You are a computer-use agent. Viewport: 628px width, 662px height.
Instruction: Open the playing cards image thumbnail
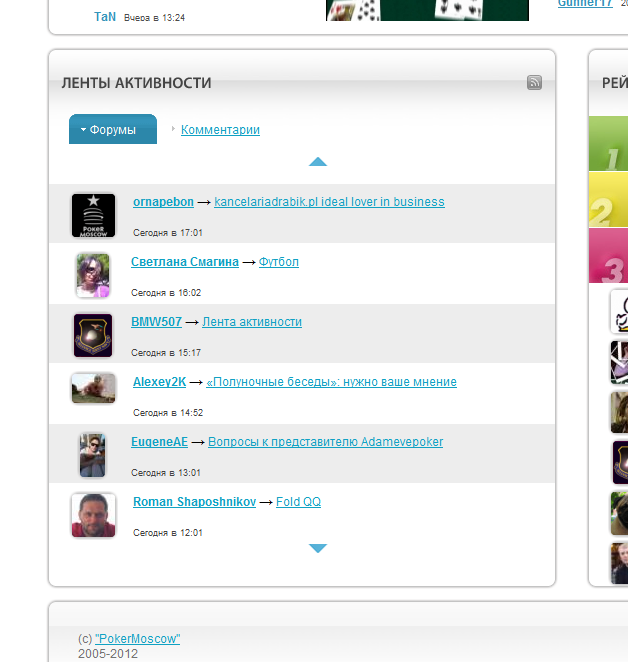coord(427,10)
